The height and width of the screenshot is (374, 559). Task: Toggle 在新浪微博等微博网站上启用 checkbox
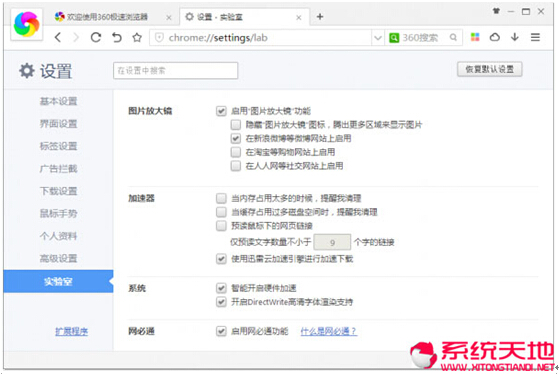236,138
